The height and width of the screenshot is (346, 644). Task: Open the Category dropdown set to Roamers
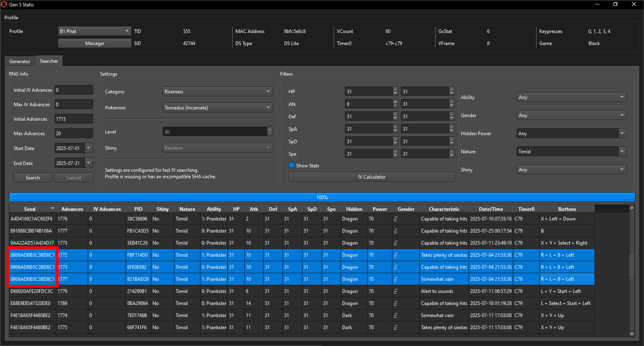click(217, 92)
